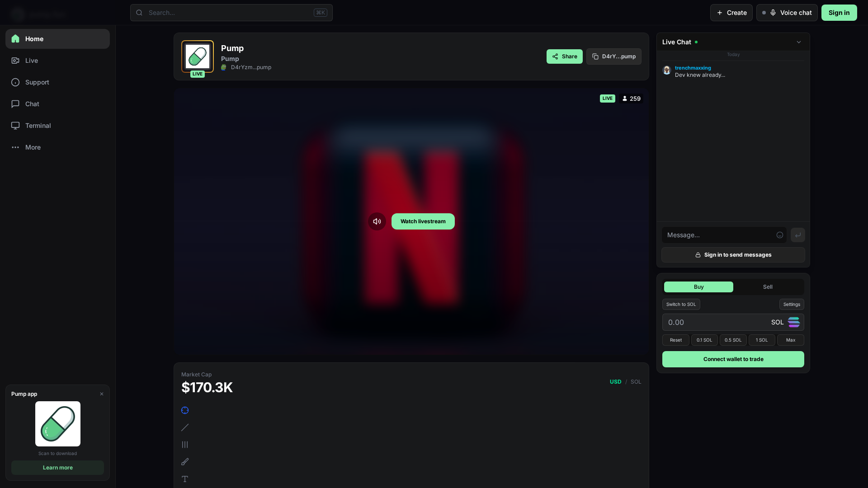
Task: Close the Pump app promo card
Action: coord(102,394)
